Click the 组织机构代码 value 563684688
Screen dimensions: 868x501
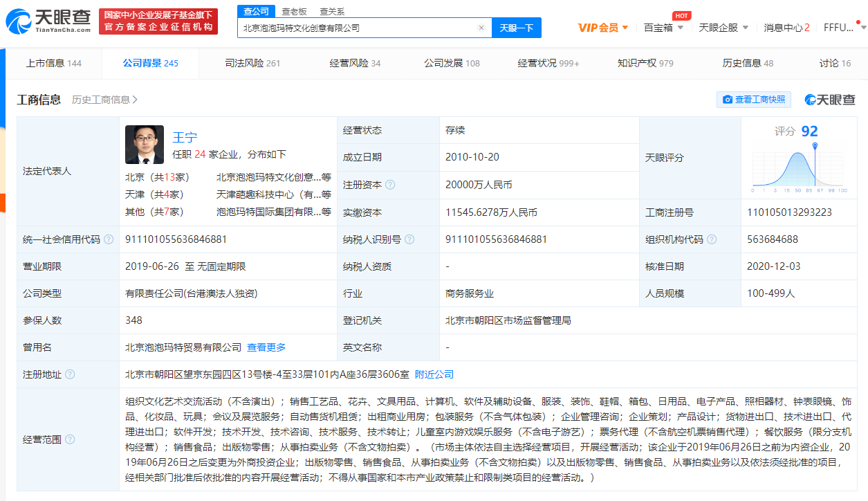[x=773, y=239]
